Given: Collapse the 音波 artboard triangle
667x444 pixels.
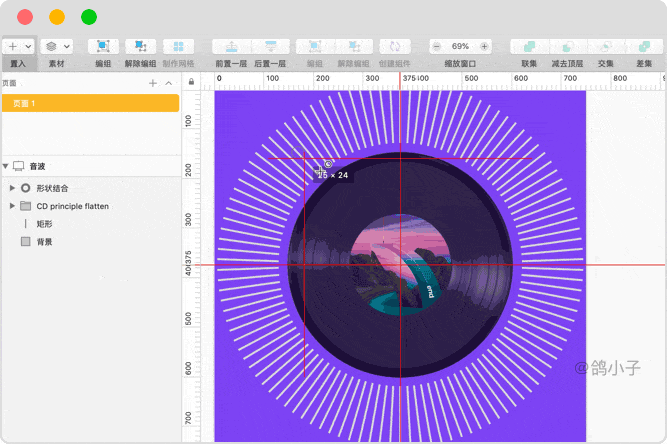Looking at the screenshot, I should point(6,166).
